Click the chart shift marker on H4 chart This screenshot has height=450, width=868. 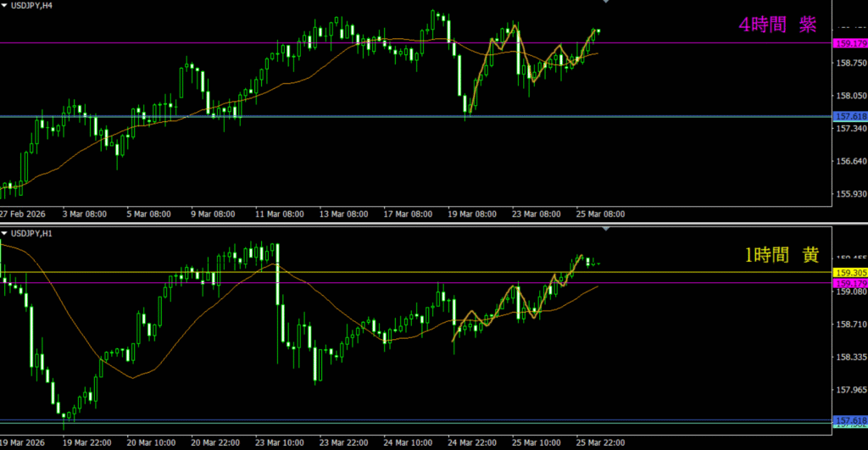(x=605, y=3)
